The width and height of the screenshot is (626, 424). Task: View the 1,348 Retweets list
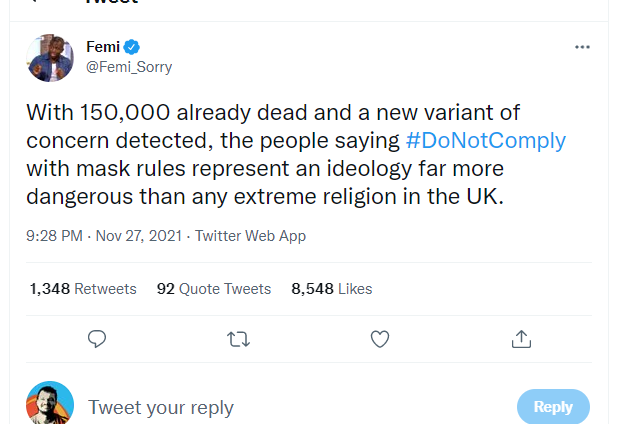83,289
